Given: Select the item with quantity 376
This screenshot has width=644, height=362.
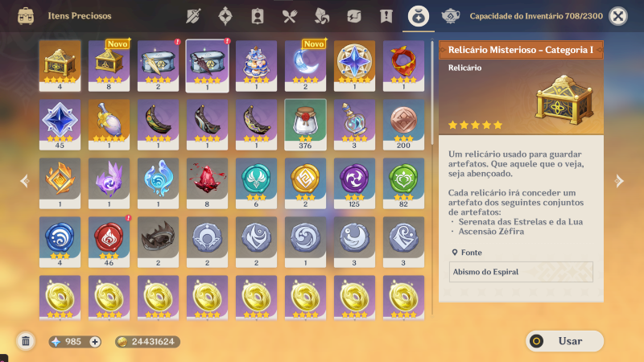Looking at the screenshot, I should [x=305, y=125].
